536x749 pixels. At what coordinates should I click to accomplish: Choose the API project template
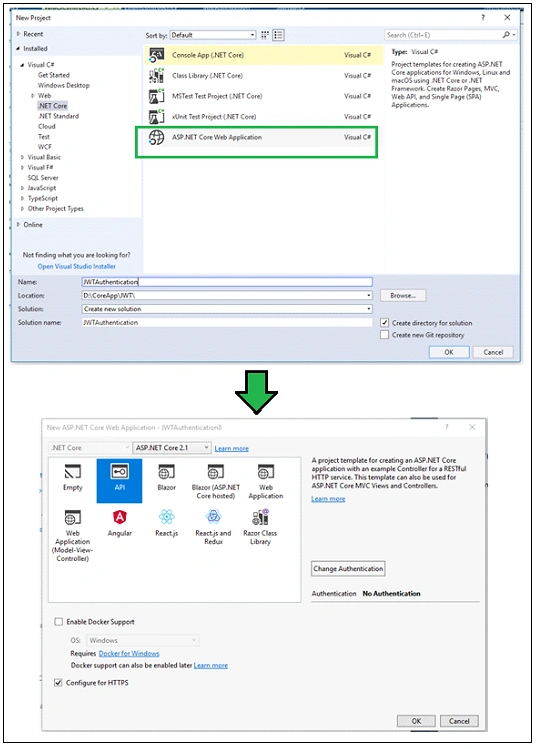click(119, 481)
